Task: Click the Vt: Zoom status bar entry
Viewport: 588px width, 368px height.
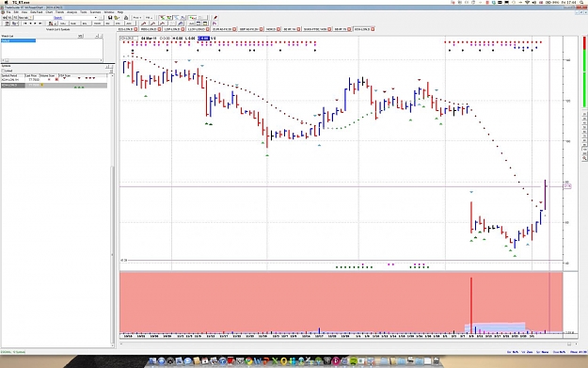Action: click(x=527, y=352)
